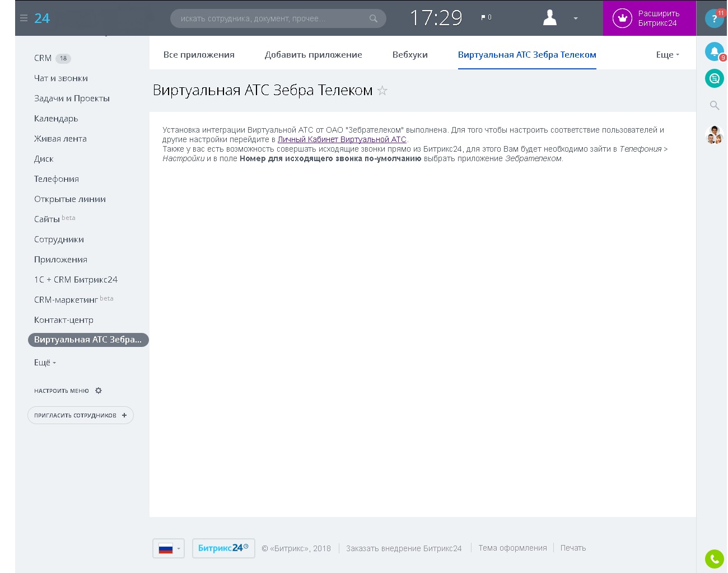Click the 17:29 clock display
728x573 pixels.
[436, 18]
